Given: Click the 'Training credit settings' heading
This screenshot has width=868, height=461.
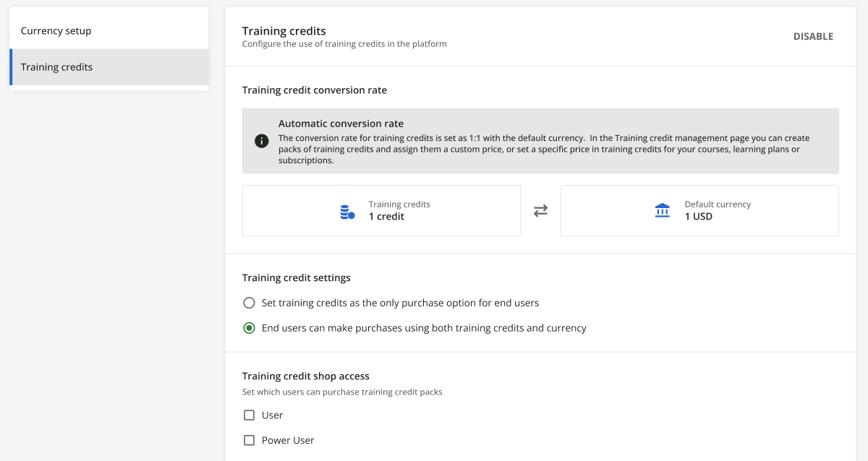Looking at the screenshot, I should pyautogui.click(x=297, y=277).
